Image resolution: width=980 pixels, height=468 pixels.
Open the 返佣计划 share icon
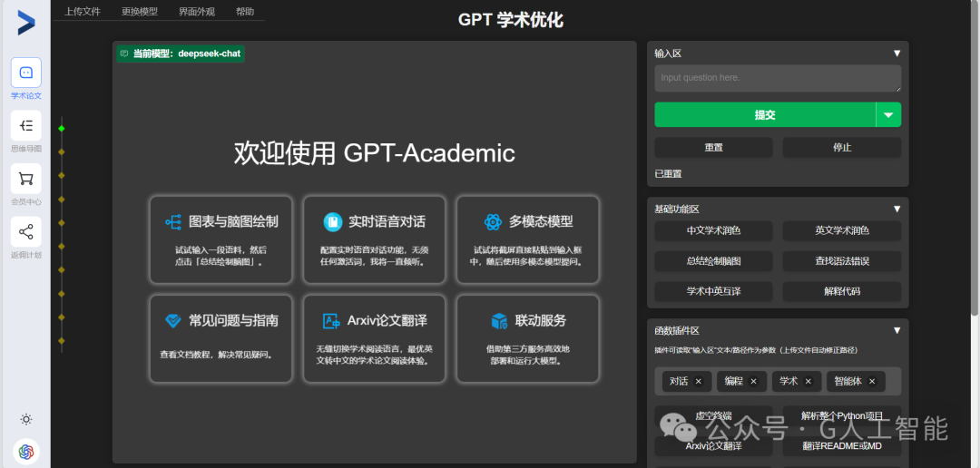[25, 232]
